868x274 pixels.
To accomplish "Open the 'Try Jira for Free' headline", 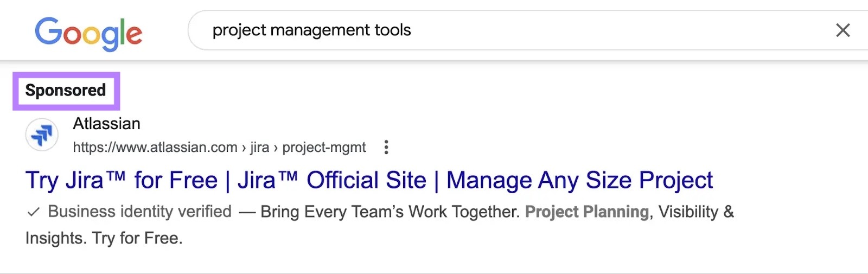I will (x=121, y=180).
